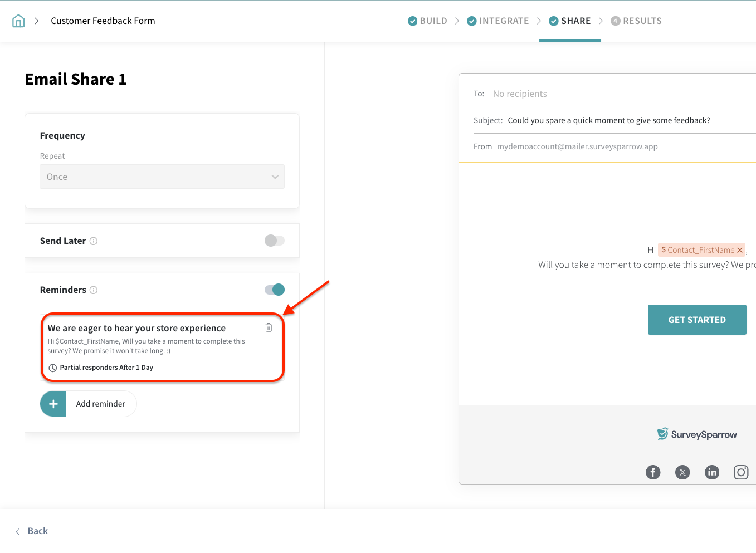Remove the Contact_FirstName variable tag
This screenshot has width=756, height=553.
740,251
